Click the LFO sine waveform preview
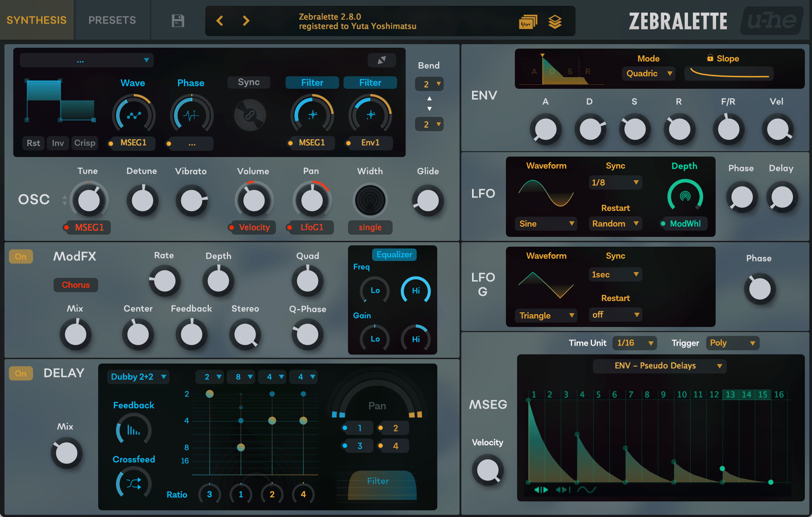This screenshot has height=517, width=812. pyautogui.click(x=546, y=193)
